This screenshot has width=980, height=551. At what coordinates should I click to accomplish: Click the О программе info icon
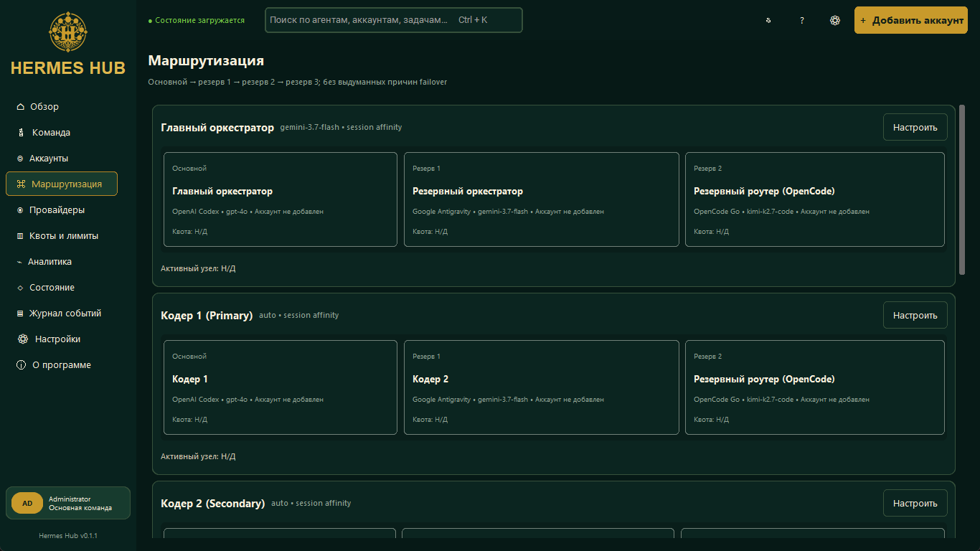click(21, 365)
